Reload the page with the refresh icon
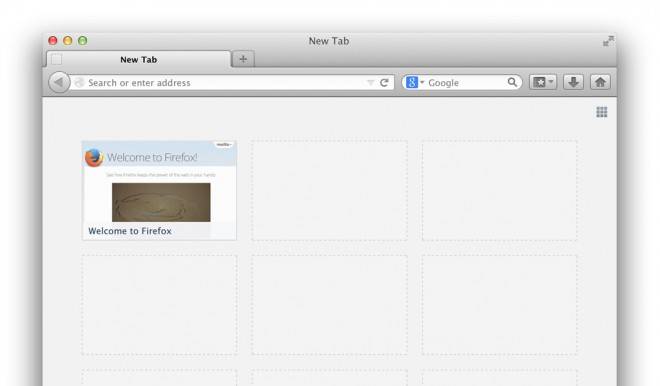 tap(384, 83)
